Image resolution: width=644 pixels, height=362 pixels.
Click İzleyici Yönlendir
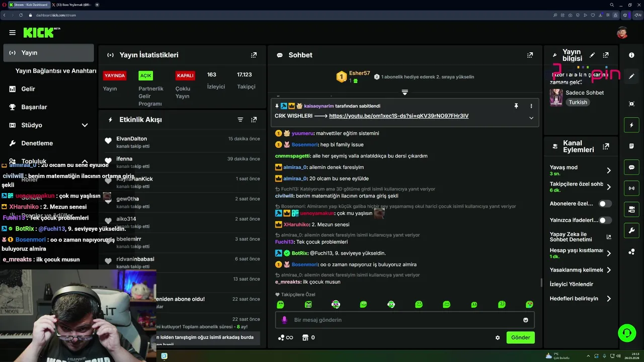[572, 284]
